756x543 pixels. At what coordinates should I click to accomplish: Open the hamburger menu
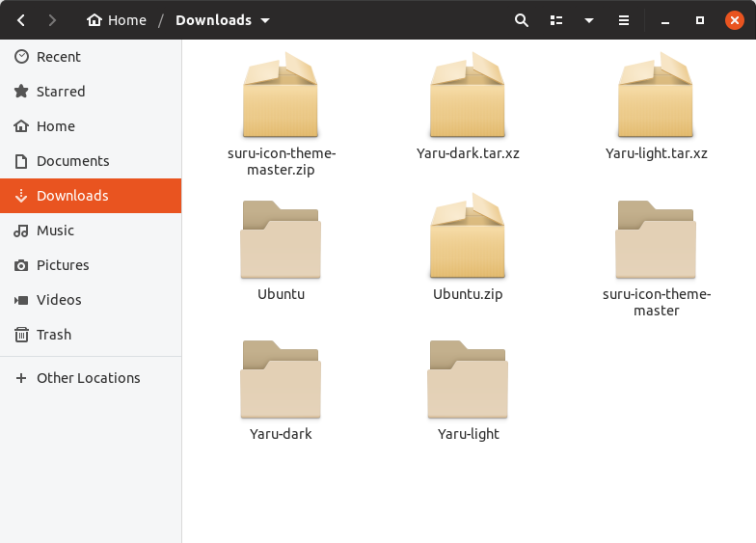click(624, 20)
